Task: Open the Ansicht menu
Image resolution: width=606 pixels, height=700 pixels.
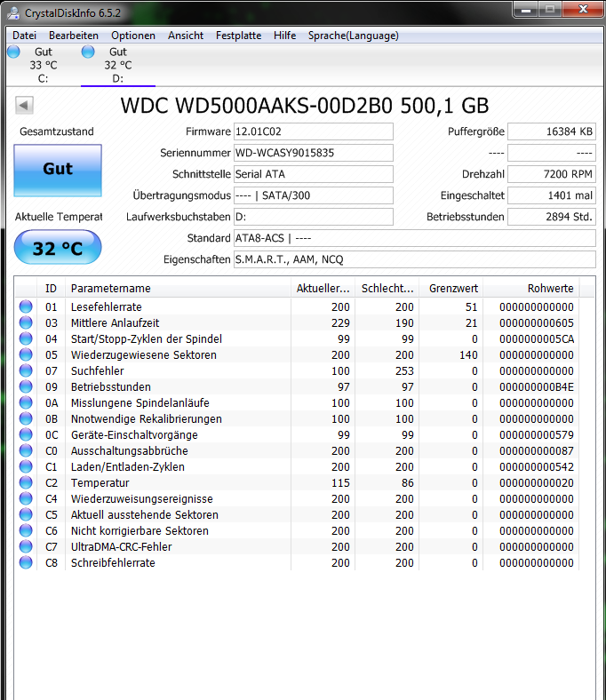Action: click(186, 36)
